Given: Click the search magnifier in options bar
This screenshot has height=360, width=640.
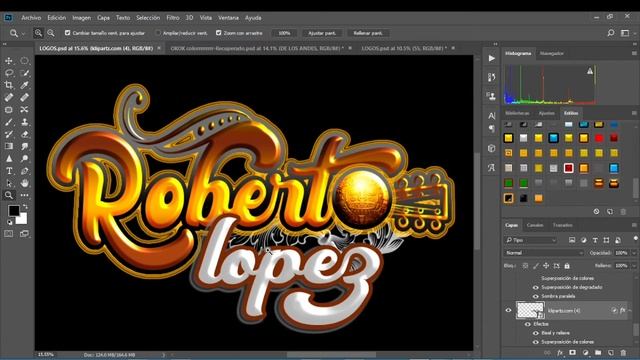Looking at the screenshot, I should 611,33.
